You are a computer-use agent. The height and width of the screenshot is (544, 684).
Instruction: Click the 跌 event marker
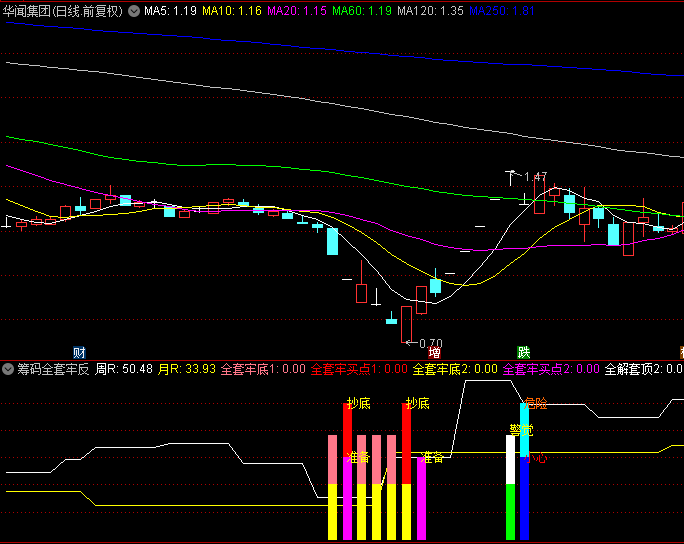(x=523, y=352)
